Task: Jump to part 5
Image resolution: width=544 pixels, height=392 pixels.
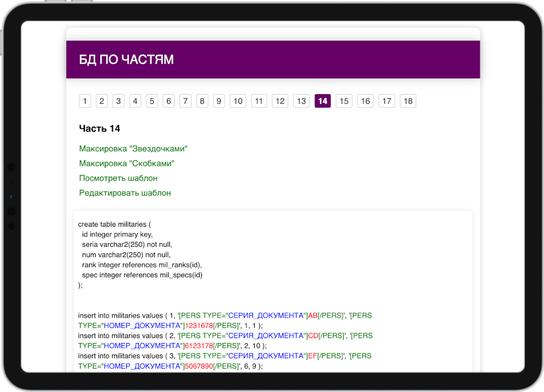Action: click(x=152, y=101)
